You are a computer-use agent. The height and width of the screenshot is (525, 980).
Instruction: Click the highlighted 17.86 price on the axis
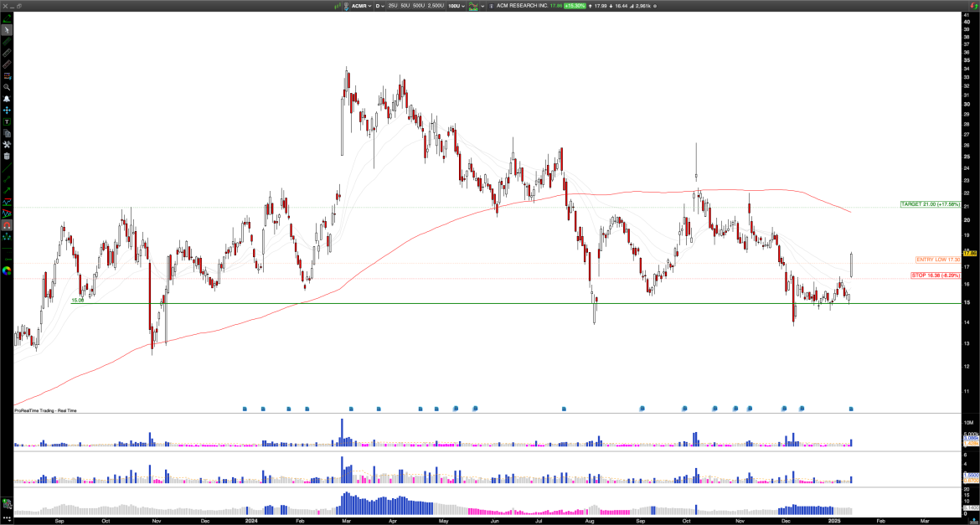point(972,253)
